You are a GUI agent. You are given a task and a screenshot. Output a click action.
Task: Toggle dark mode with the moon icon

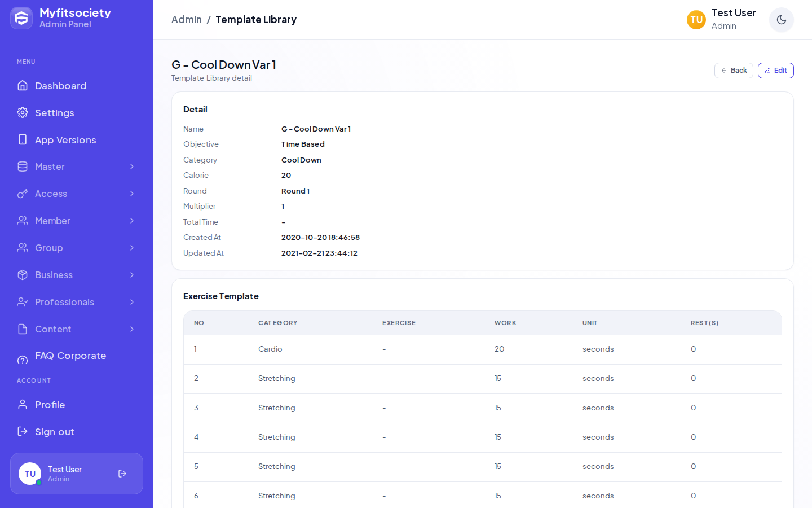(781, 20)
